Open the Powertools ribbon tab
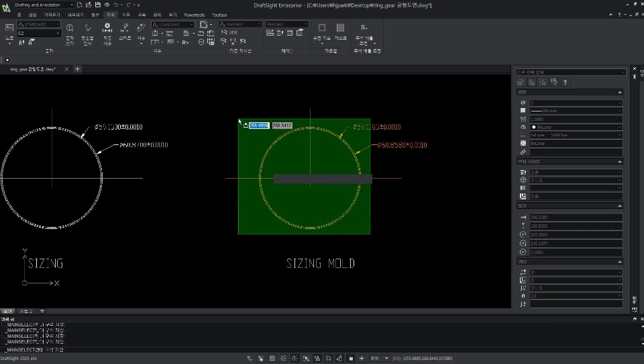 tap(195, 14)
